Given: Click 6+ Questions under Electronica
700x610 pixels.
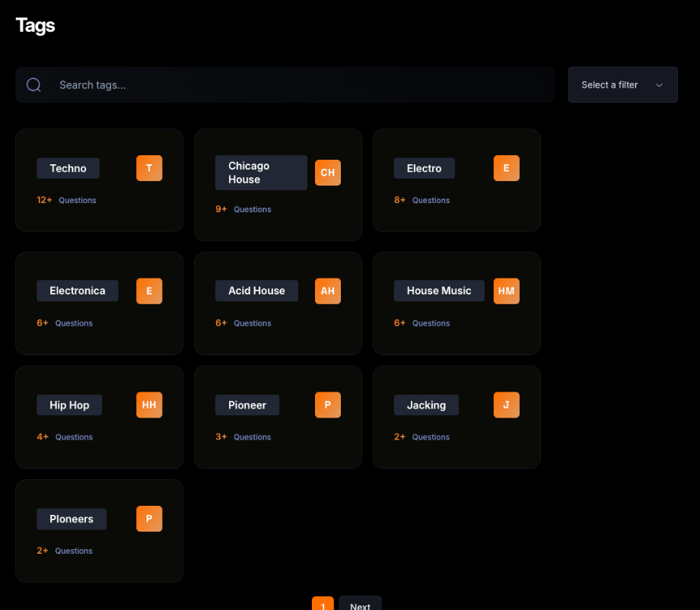Looking at the screenshot, I should coord(65,323).
